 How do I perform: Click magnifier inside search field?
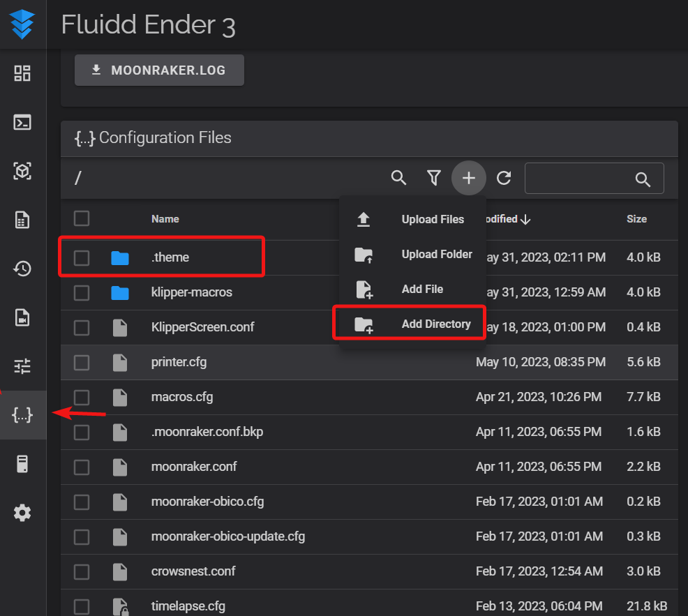click(x=643, y=179)
